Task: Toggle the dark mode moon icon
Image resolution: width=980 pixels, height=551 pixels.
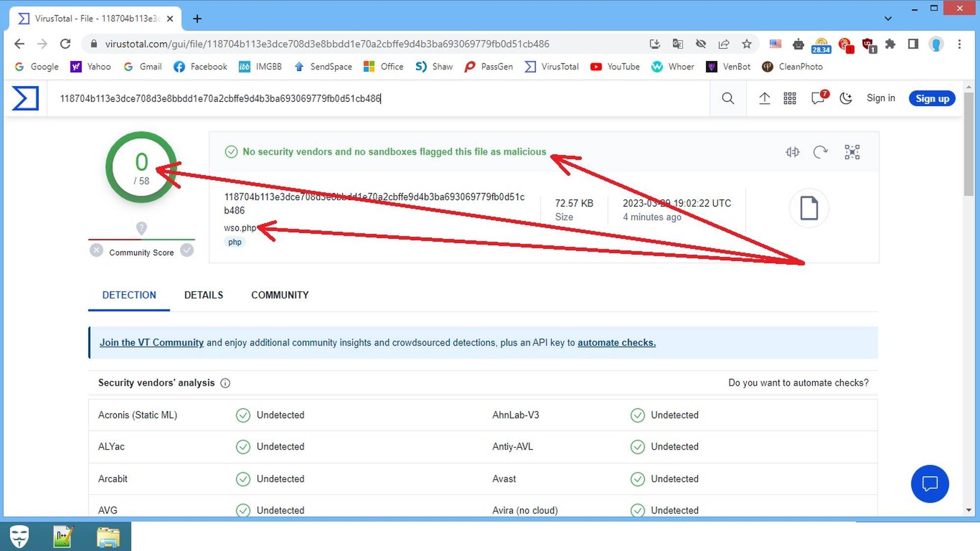Action: (846, 99)
